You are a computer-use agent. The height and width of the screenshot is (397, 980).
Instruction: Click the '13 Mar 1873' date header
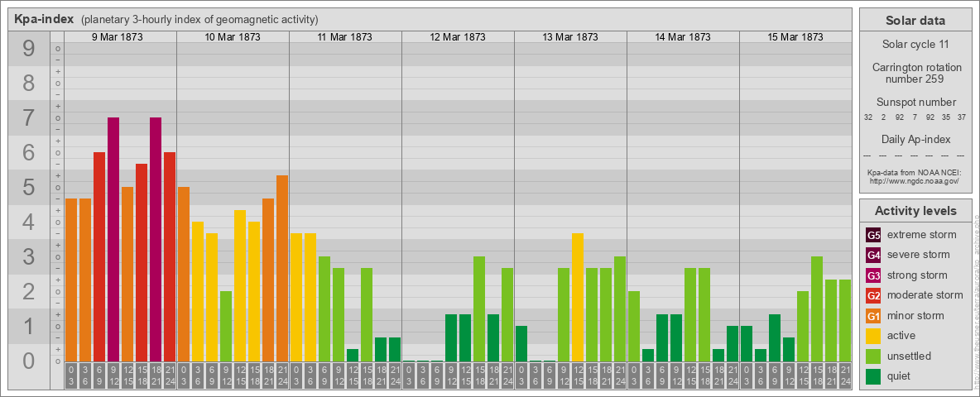[570, 37]
